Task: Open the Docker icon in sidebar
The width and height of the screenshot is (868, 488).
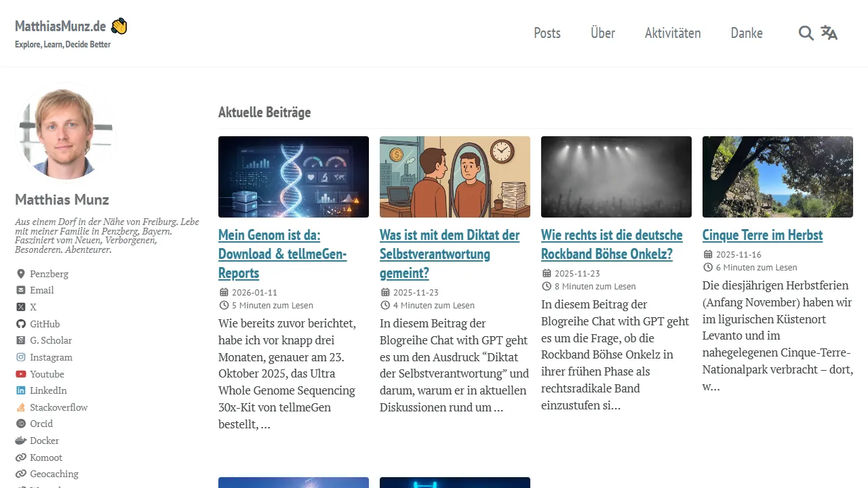Action: (x=20, y=441)
